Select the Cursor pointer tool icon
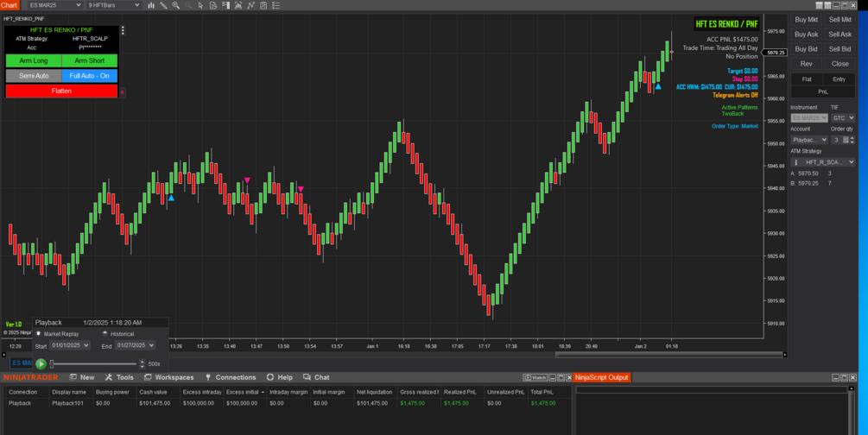 pyautogui.click(x=200, y=5)
